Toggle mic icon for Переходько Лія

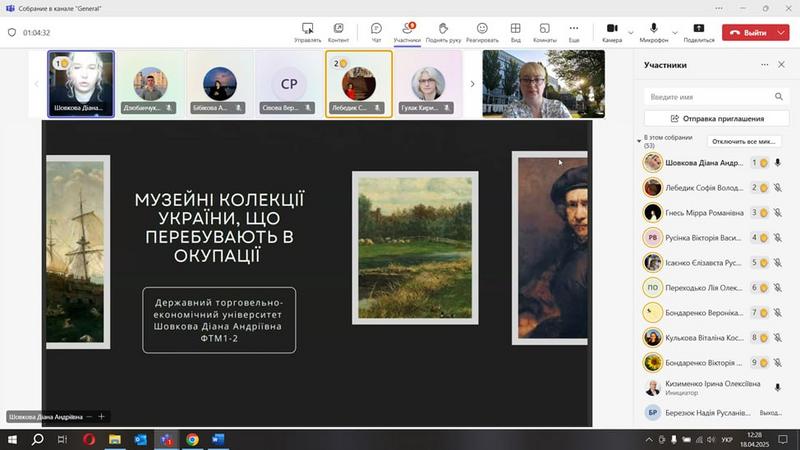778,288
